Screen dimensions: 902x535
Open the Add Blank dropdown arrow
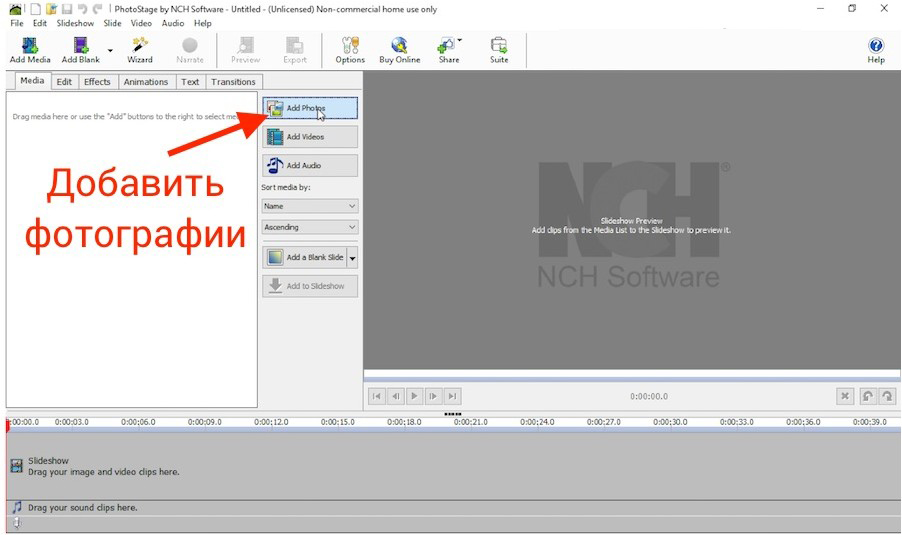(x=110, y=51)
